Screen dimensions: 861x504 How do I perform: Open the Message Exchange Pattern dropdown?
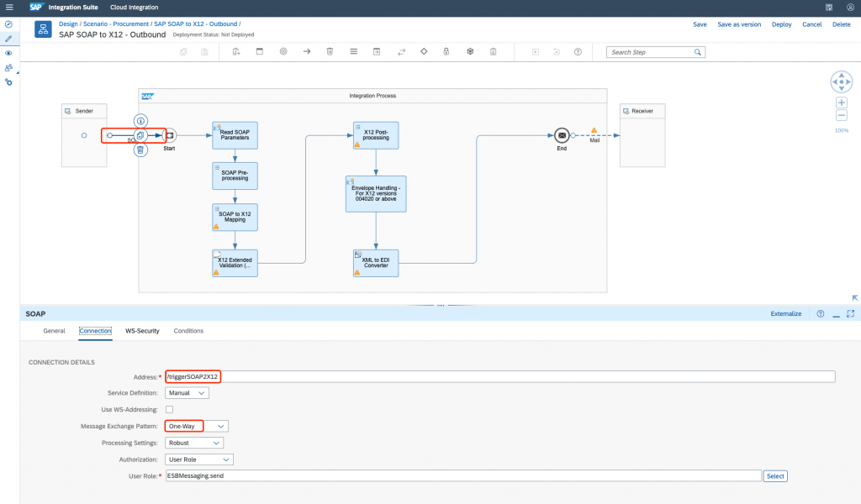(197, 426)
